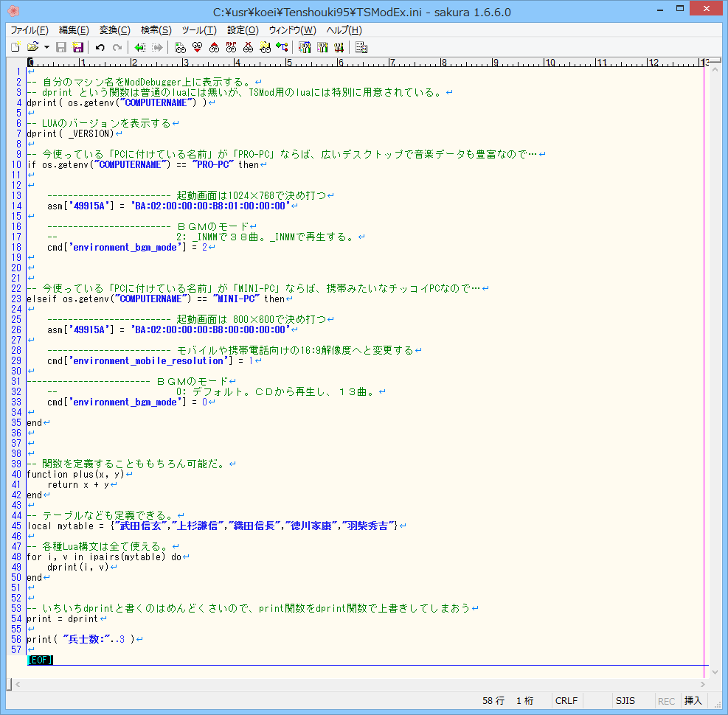
Task: Click the New File toolbar icon
Action: [15, 47]
